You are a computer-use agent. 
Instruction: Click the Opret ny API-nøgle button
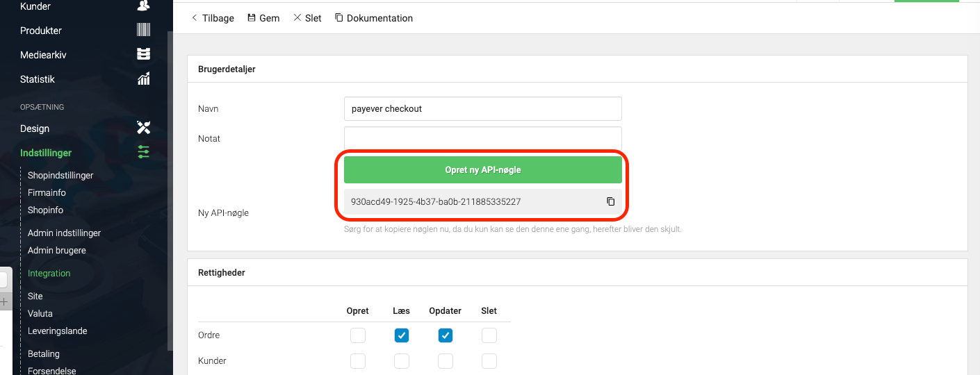coord(483,169)
